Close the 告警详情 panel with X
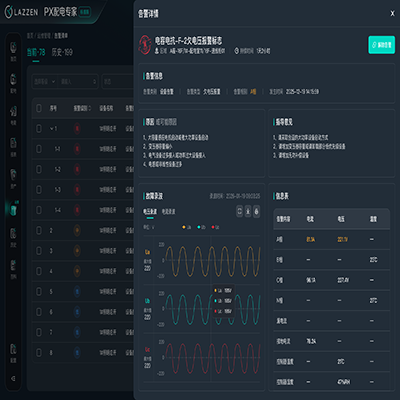The image size is (400, 400). coord(392,13)
